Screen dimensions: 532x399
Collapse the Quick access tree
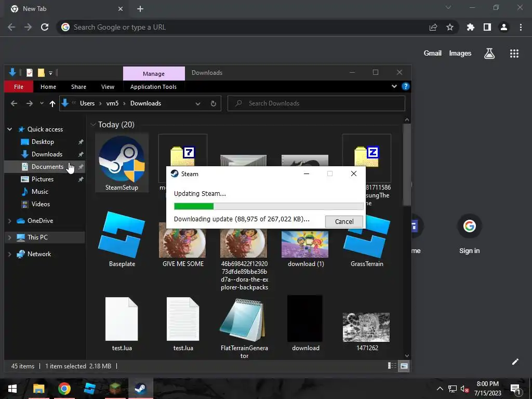point(9,129)
